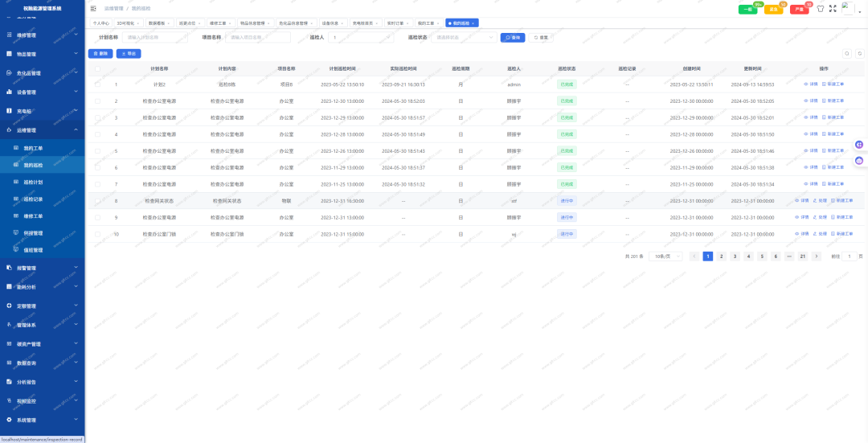Image resolution: width=868 pixels, height=443 pixels.
Task: Go to the next page using the right arrow
Action: point(816,256)
